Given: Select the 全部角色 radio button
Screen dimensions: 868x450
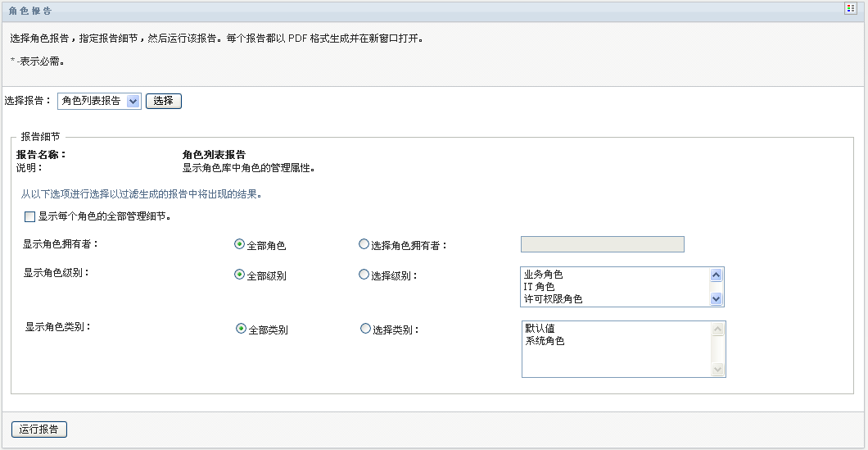Looking at the screenshot, I should click(240, 244).
